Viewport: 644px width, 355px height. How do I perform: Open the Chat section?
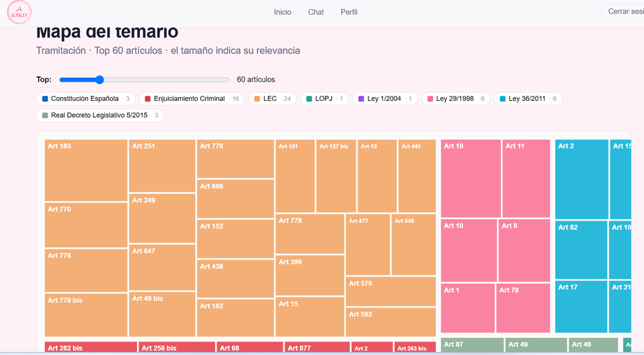tap(316, 12)
